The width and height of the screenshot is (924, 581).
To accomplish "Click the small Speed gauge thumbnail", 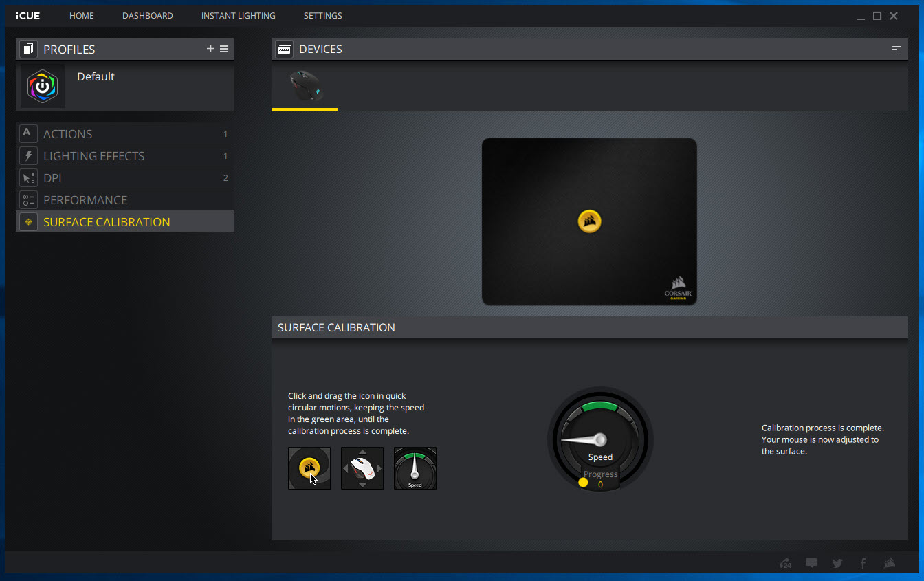I will click(415, 468).
